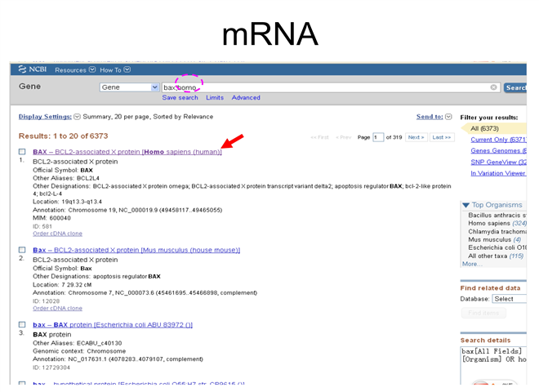The height and width of the screenshot is (392, 539).
Task: Check the box for Homo sapiens BAX result
Action: click(x=22, y=152)
